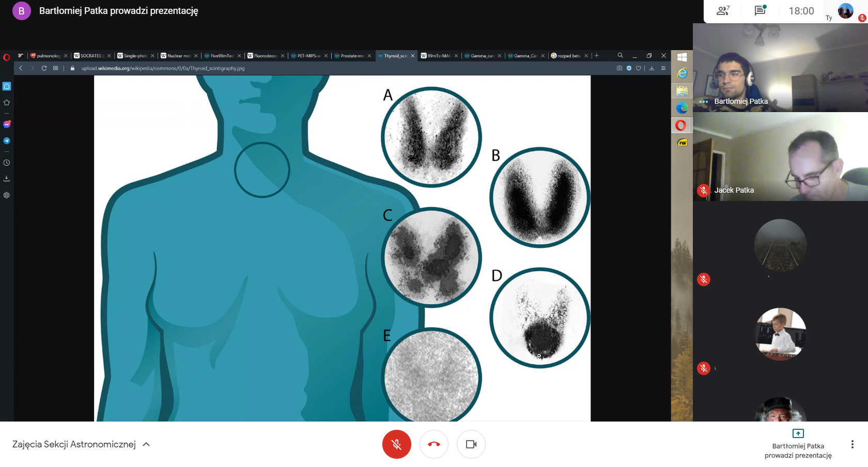Open the Windows Start menu in shared screen
868x467 pixels.
682,57
